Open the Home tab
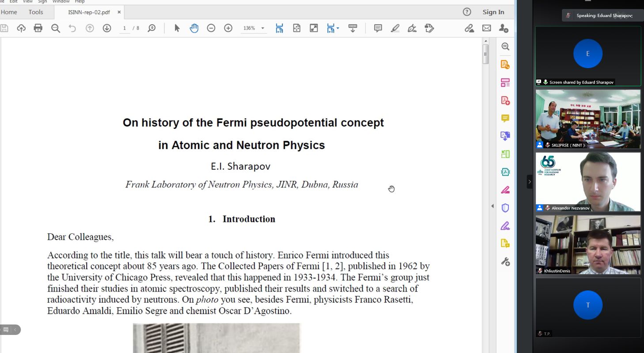 click(x=9, y=12)
